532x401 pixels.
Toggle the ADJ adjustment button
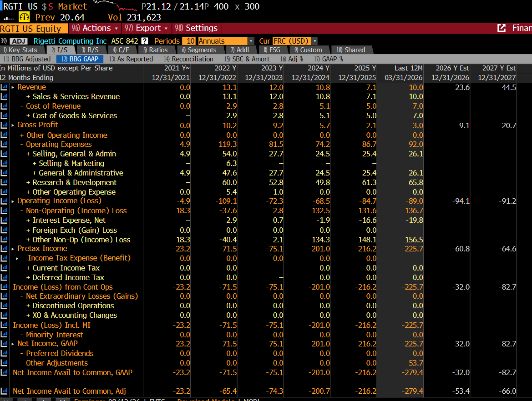(19, 41)
